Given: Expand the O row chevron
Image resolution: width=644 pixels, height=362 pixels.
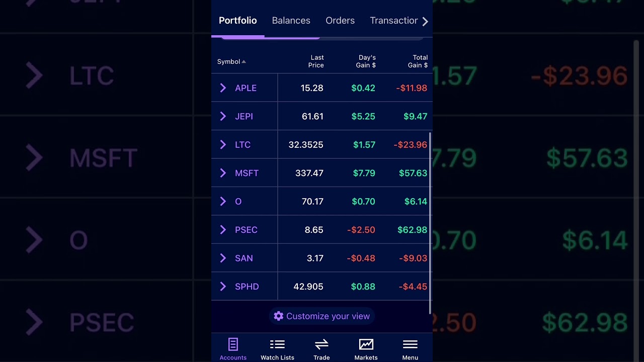Looking at the screenshot, I should click(x=223, y=202).
